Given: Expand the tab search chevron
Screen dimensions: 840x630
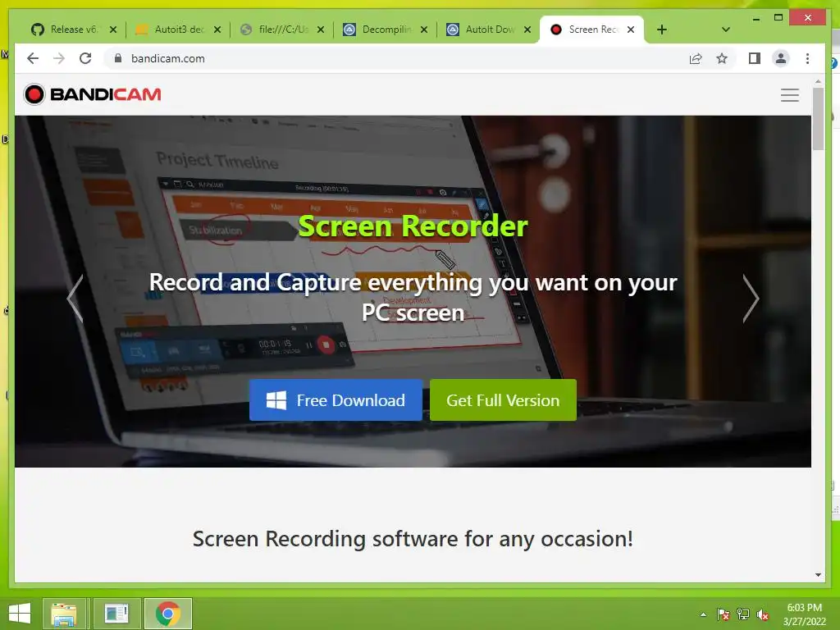Looking at the screenshot, I should (726, 30).
